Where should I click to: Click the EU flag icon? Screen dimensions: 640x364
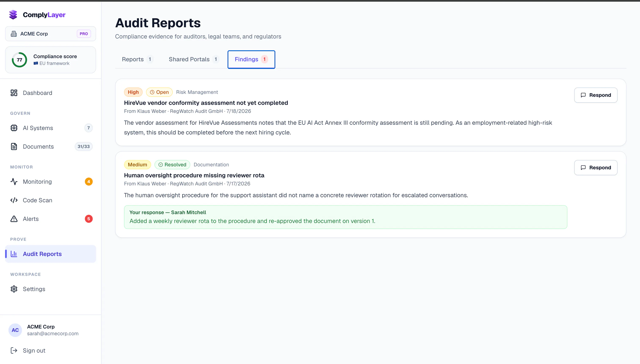[x=36, y=63]
